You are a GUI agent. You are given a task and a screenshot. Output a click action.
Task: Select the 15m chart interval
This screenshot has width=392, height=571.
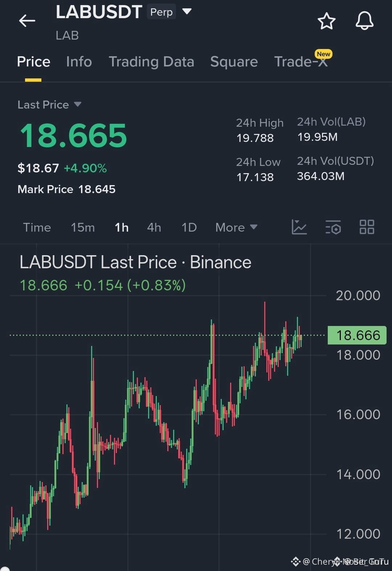[x=83, y=228]
